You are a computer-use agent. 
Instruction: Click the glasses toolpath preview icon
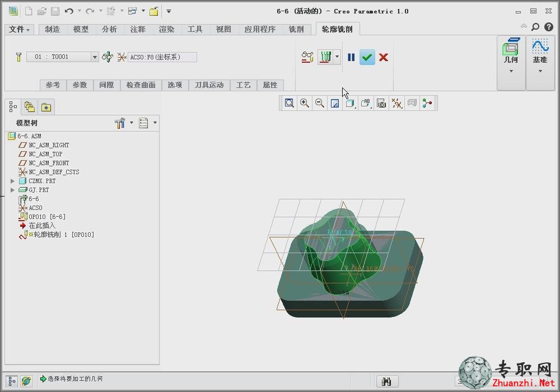click(x=307, y=57)
